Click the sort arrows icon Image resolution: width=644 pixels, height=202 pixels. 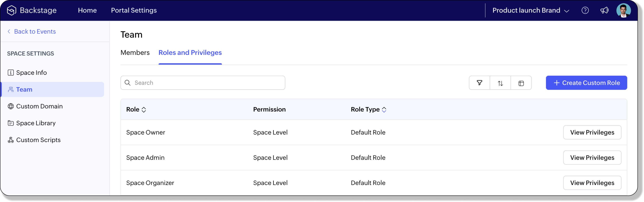(500, 83)
